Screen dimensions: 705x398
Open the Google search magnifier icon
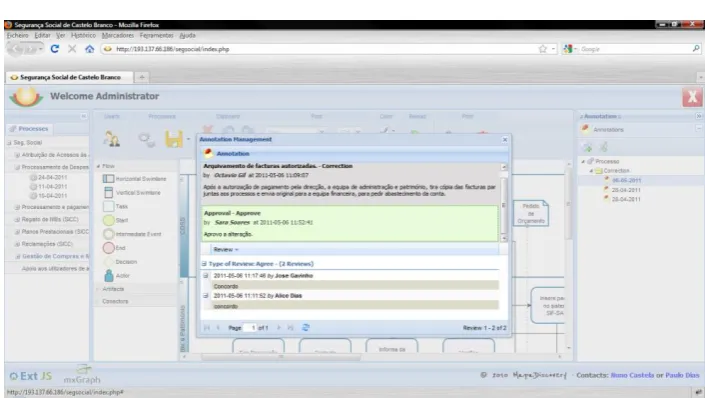coord(696,49)
